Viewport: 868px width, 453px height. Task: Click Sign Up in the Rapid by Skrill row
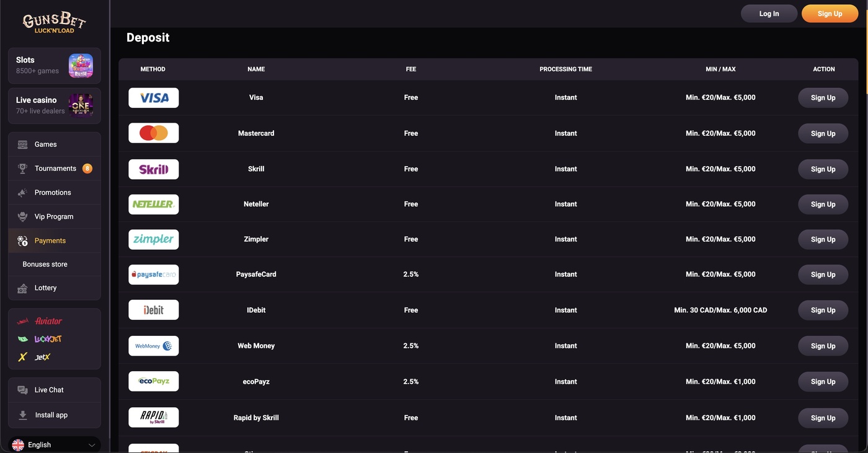coord(823,418)
